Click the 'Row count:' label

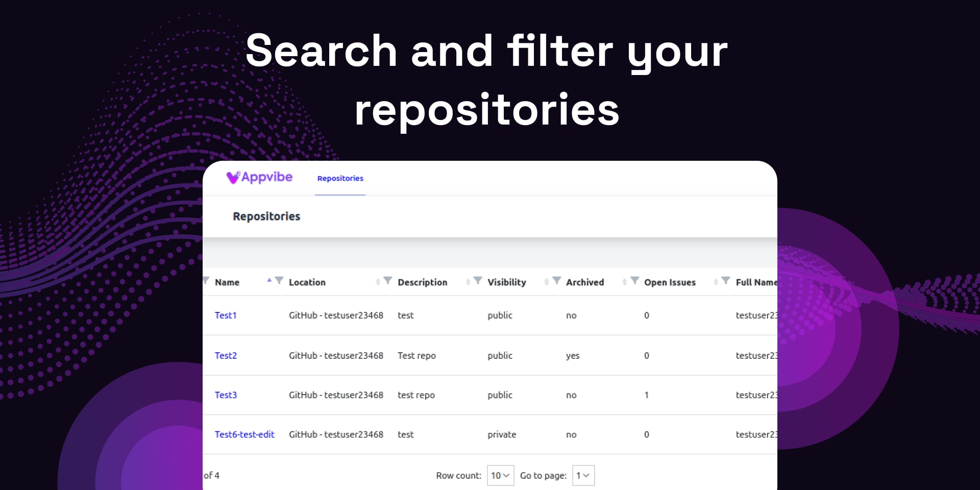tap(458, 475)
